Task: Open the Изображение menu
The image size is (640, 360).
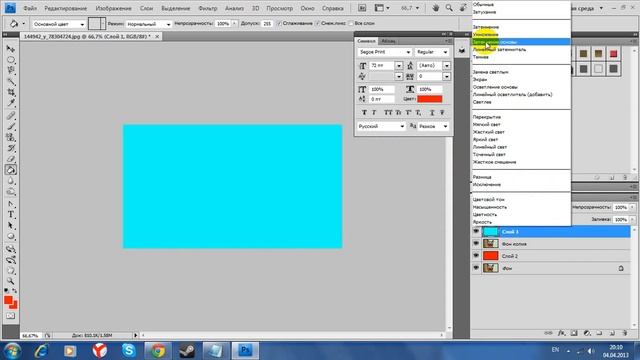Action: click(x=113, y=8)
